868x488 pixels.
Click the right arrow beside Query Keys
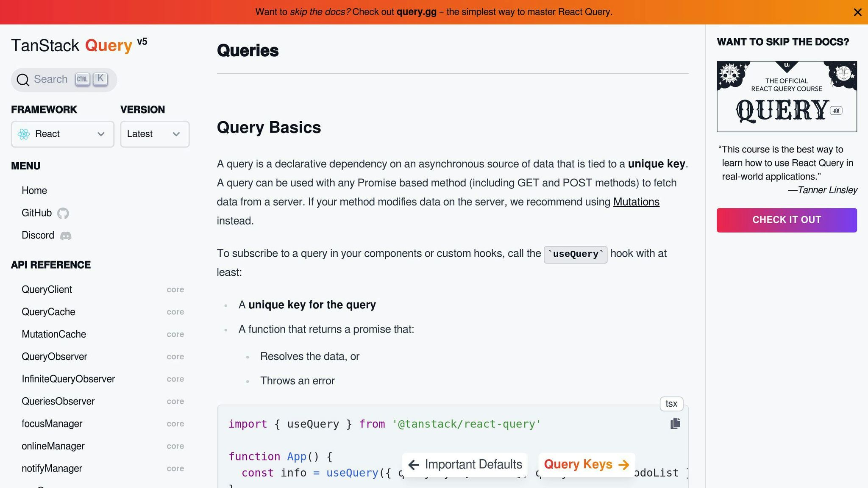(623, 465)
